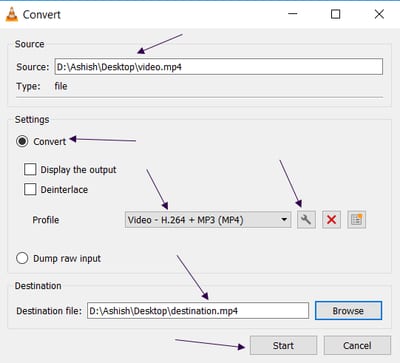400x363 pixels.
Task: Close the Convert window
Action: (x=379, y=14)
